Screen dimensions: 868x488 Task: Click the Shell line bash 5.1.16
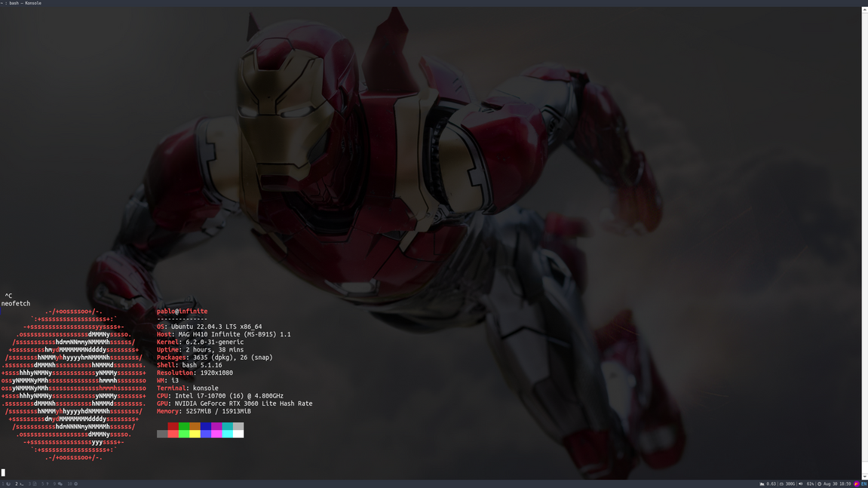189,366
